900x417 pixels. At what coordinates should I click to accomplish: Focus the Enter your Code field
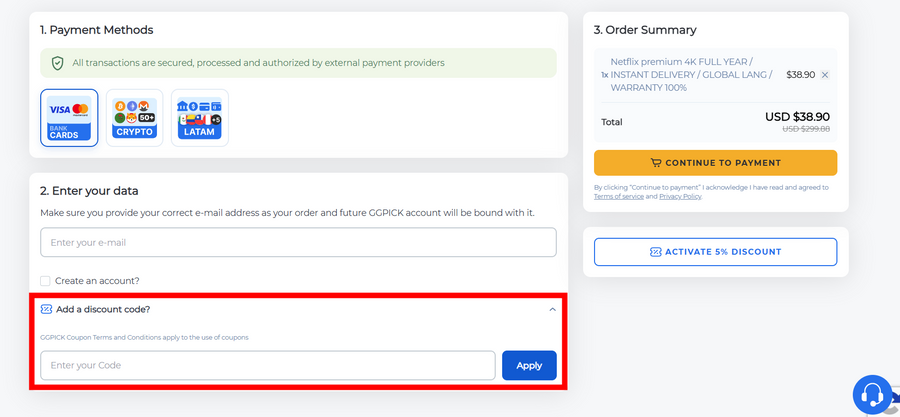268,365
